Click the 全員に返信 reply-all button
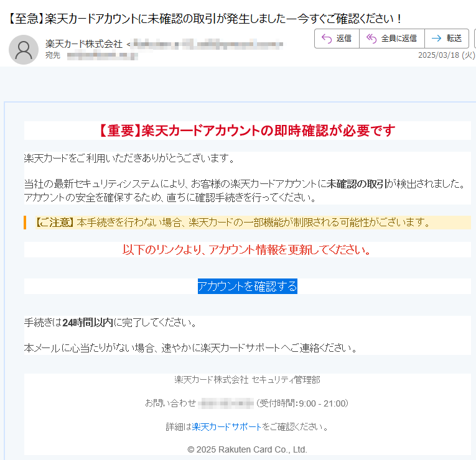 coord(391,39)
